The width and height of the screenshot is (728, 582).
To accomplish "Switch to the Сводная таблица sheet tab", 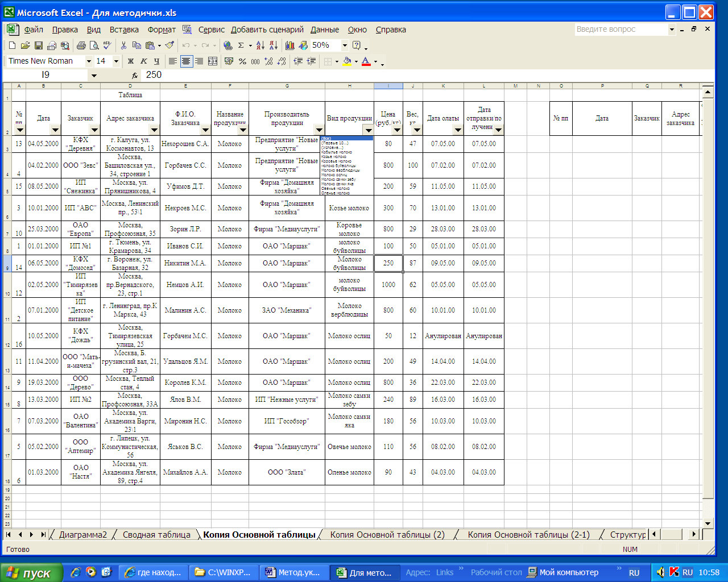I will pyautogui.click(x=156, y=535).
